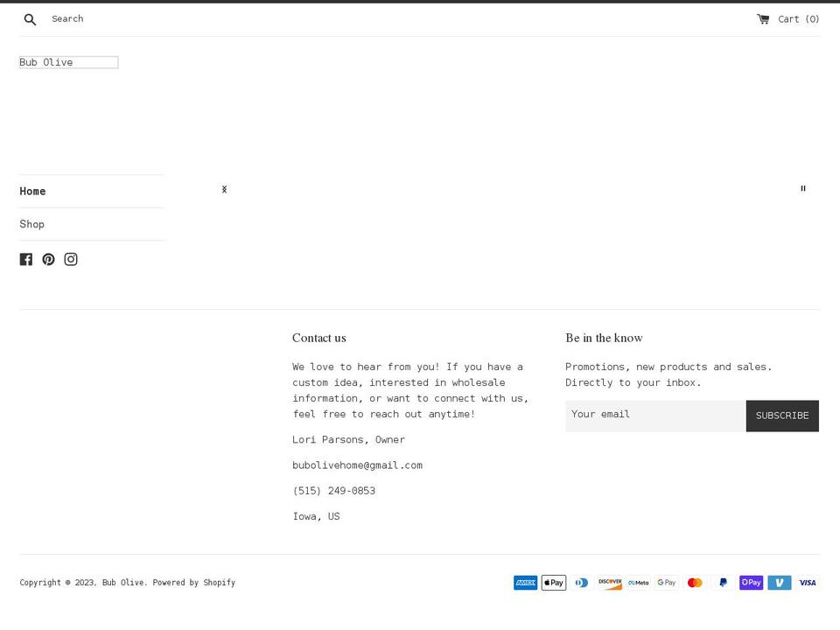This screenshot has height=630, width=840.
Task: Open the Instagram social icon
Action: pos(70,259)
